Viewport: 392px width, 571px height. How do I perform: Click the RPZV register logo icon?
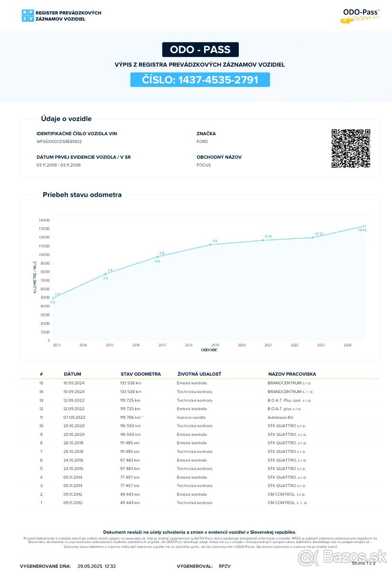(28, 15)
